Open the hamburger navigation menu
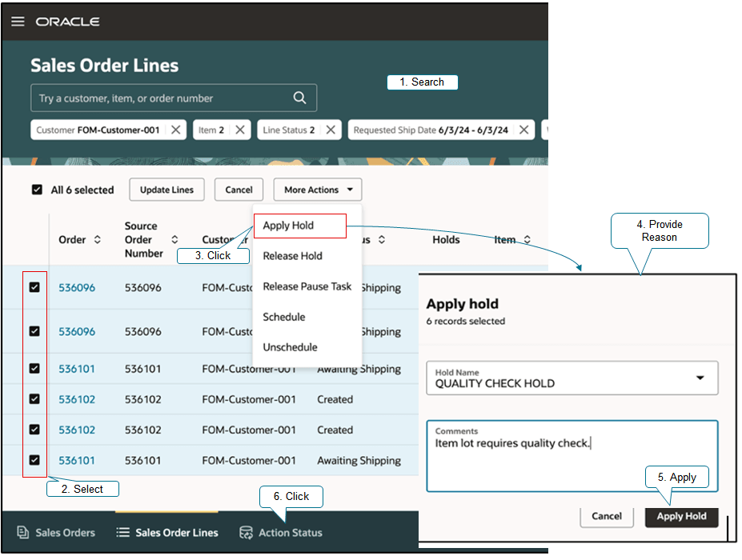Screen dimensions: 742x560 tap(18, 22)
